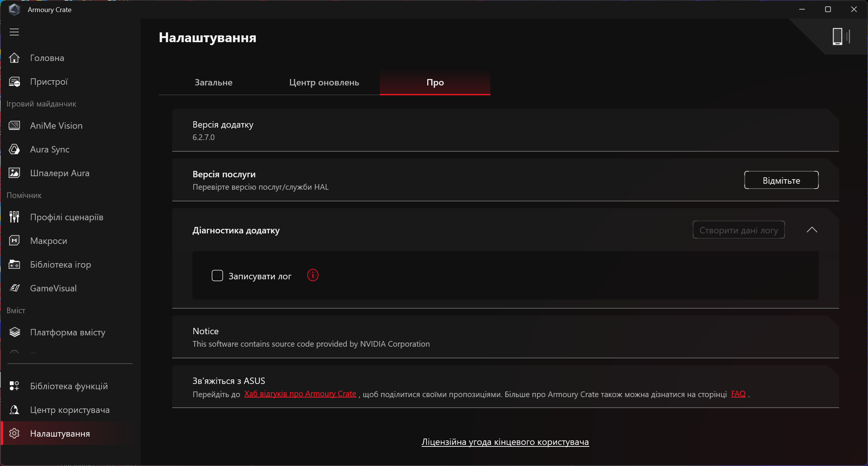Viewport: 868px width, 466px height.
Task: Open the Armoury Crate feedback hub link
Action: (x=300, y=394)
